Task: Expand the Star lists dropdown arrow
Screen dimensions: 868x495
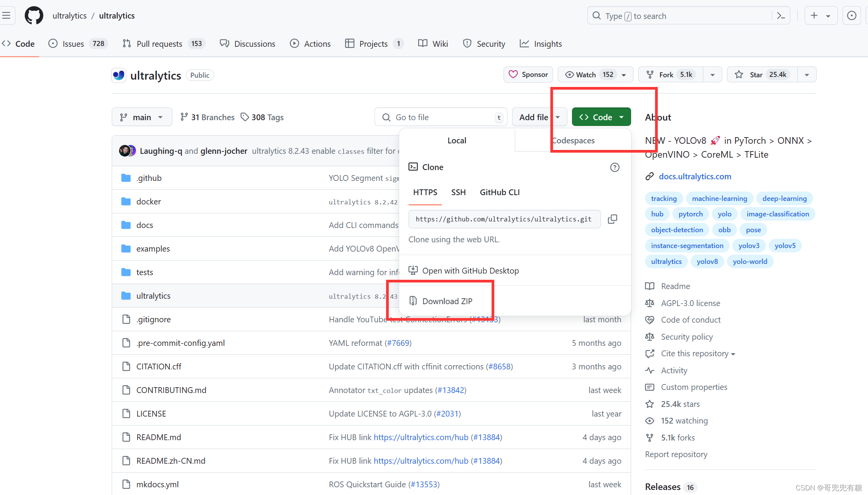Action: [807, 75]
